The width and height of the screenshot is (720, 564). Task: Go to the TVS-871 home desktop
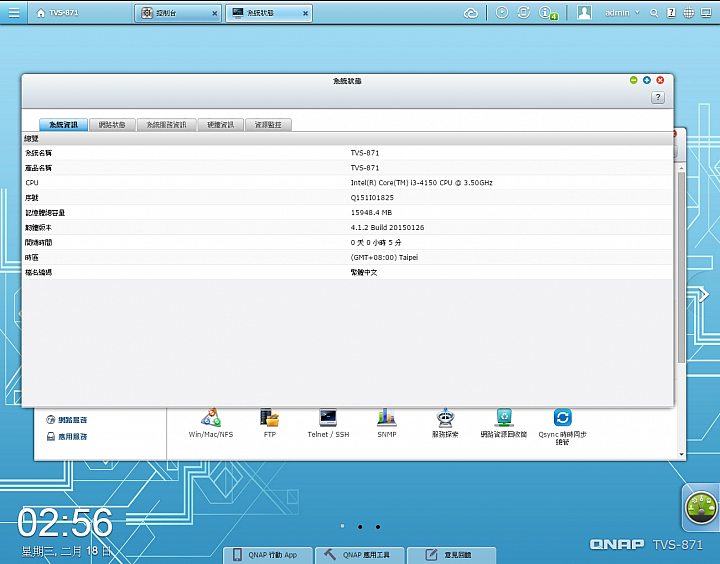57,13
